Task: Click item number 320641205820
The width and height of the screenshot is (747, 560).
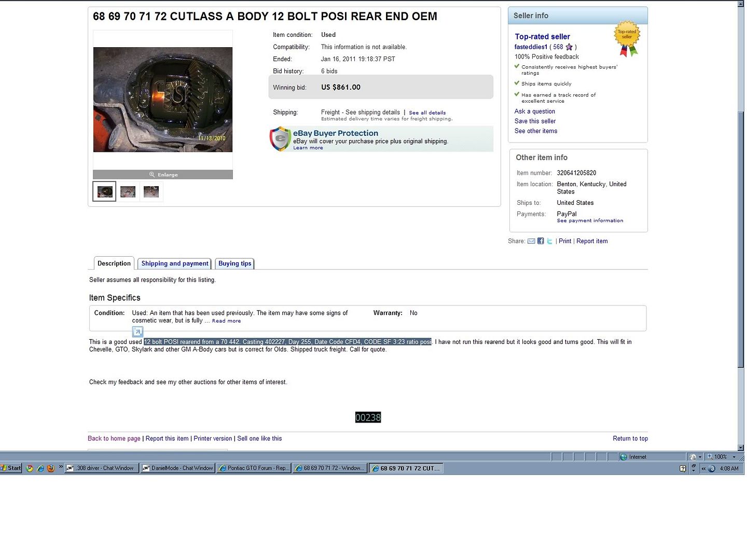Action: 576,173
